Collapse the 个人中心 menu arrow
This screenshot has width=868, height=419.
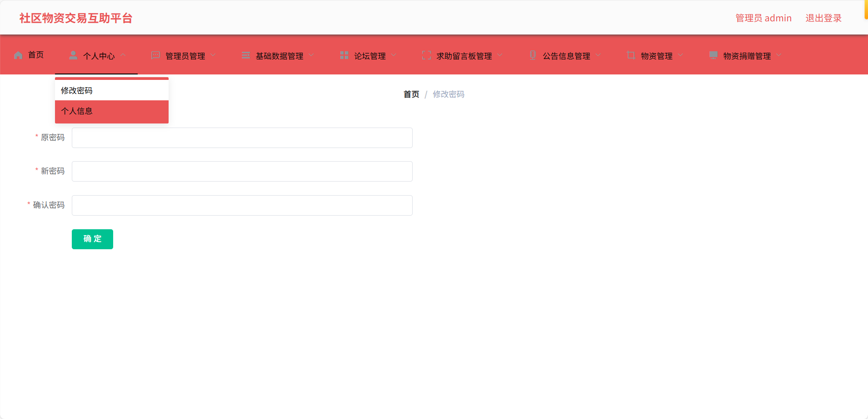click(123, 55)
